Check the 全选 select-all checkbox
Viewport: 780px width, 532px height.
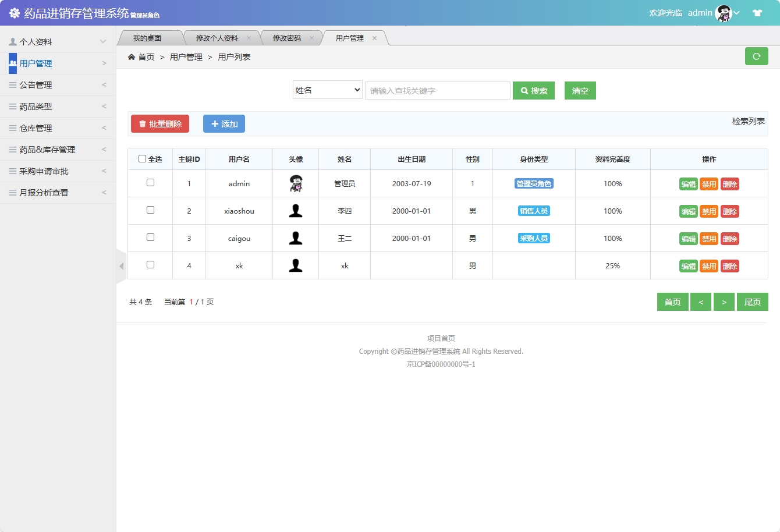(x=141, y=158)
